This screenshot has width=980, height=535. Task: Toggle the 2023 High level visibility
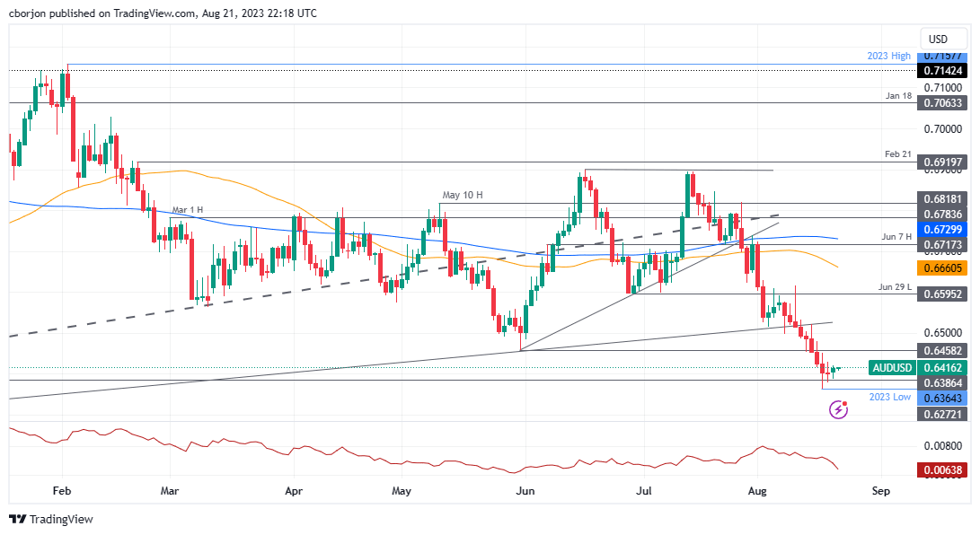889,55
